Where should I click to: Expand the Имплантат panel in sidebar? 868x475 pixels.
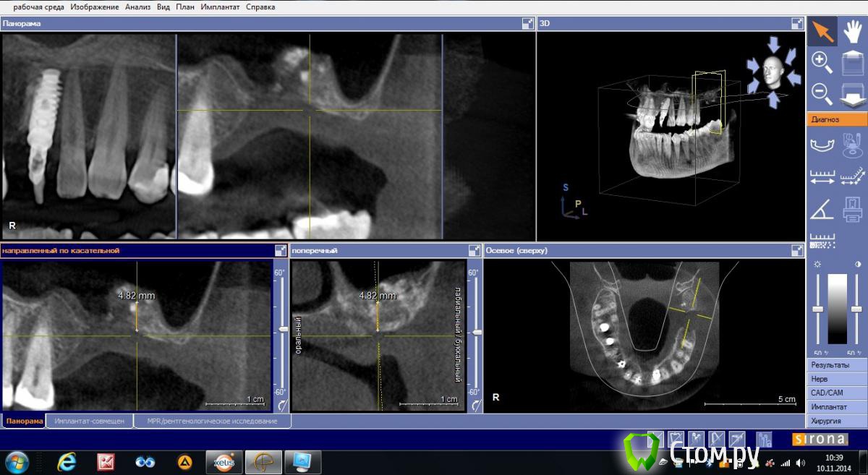tap(837, 407)
